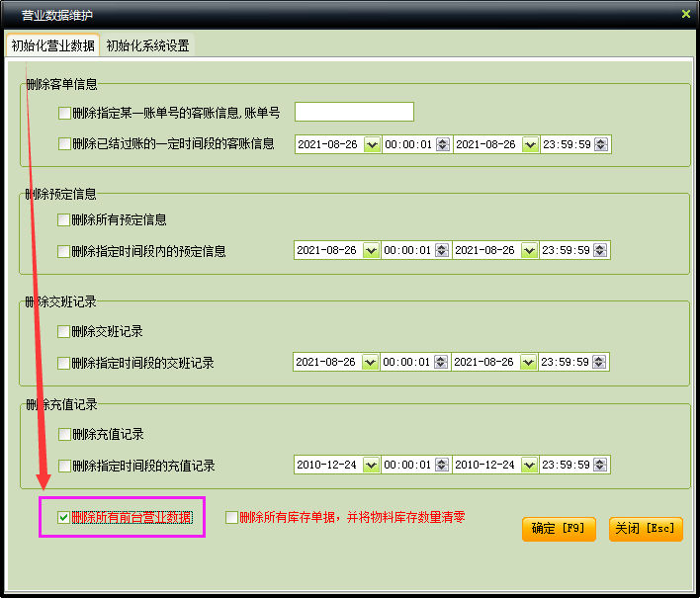Close the 营业数据维护 dialog window
Viewport: 700px width, 598px height.
[686, 14]
